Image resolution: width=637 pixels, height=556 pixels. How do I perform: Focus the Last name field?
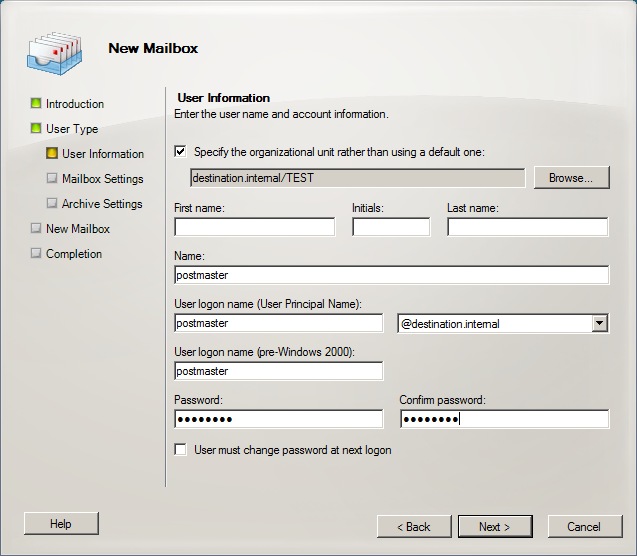(x=528, y=227)
